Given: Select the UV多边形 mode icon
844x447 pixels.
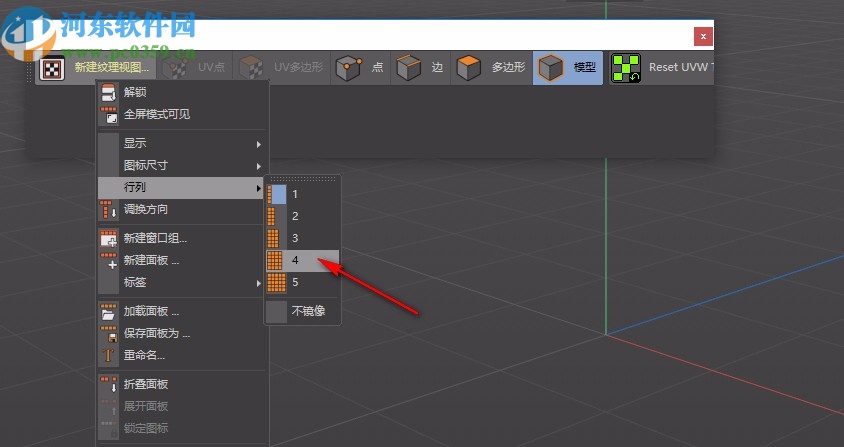Looking at the screenshot, I should click(x=251, y=68).
